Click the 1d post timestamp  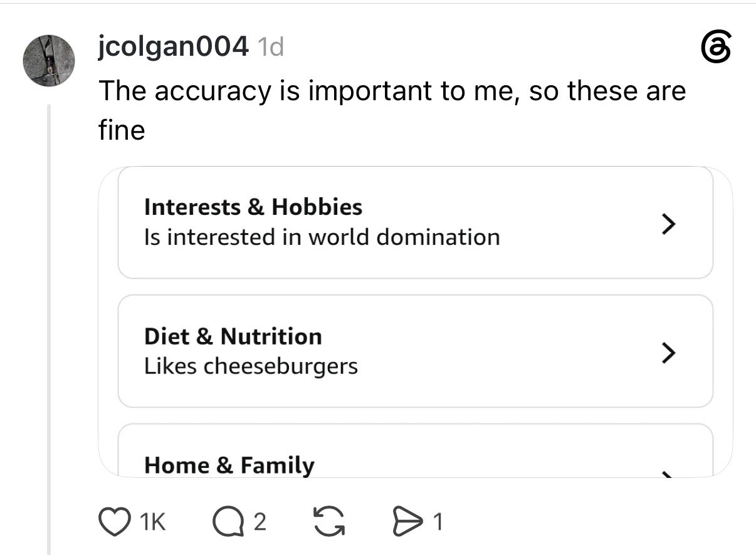click(270, 47)
